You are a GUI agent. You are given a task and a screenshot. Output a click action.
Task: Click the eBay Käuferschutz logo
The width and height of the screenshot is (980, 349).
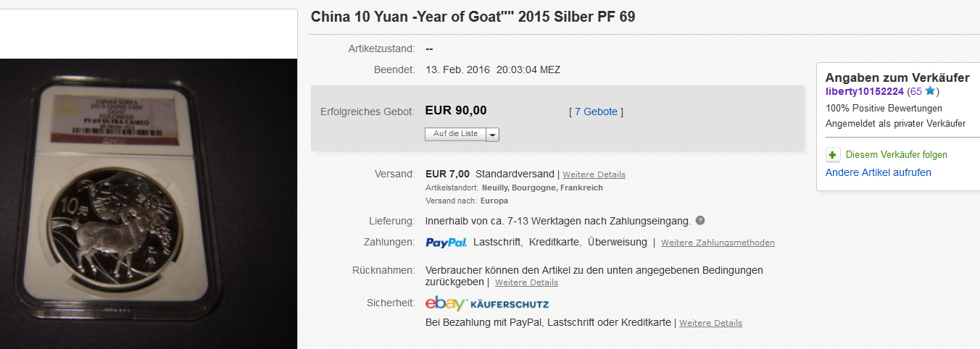click(x=486, y=303)
